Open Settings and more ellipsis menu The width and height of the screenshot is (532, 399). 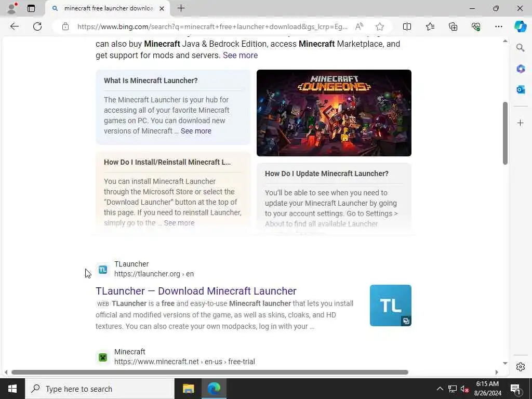tap(498, 26)
